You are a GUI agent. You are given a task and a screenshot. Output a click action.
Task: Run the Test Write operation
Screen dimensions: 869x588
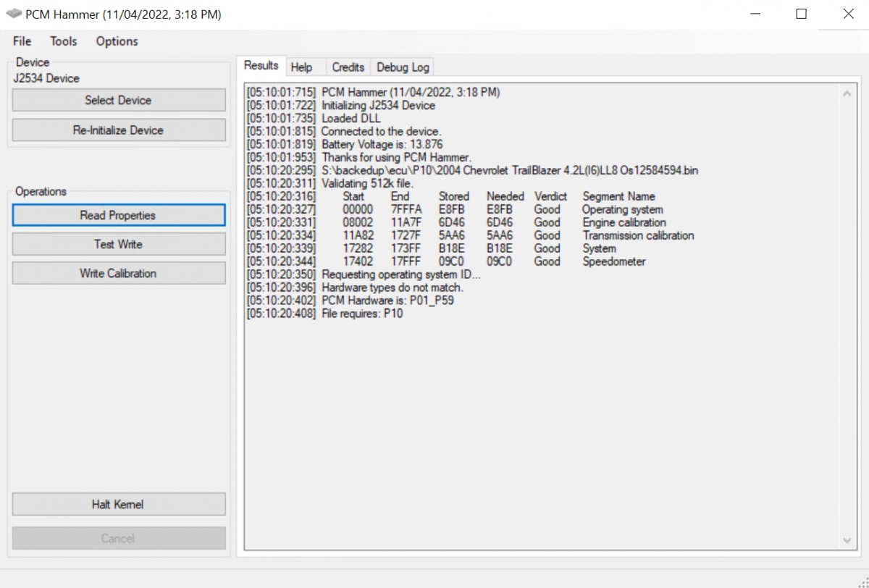click(x=119, y=244)
